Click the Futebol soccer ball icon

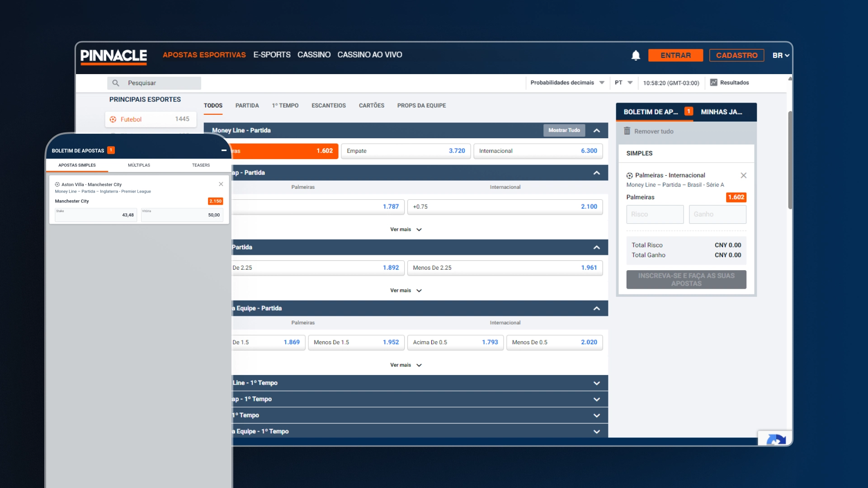[113, 119]
